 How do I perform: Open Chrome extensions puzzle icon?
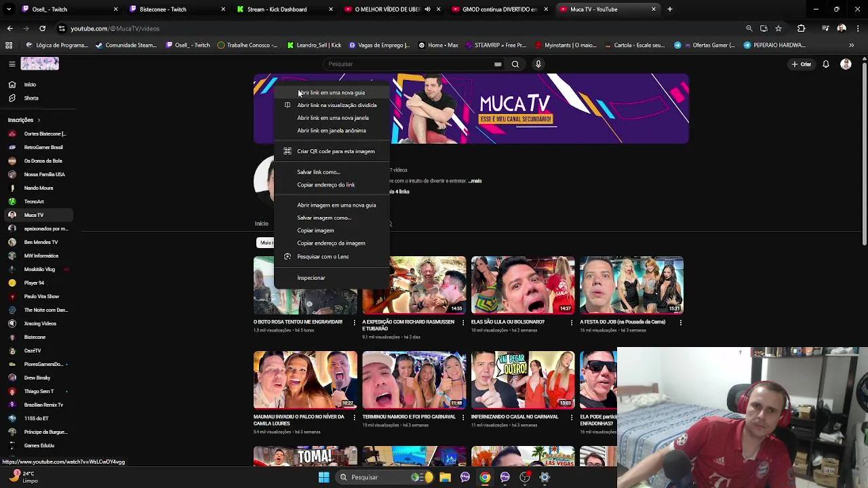802,28
